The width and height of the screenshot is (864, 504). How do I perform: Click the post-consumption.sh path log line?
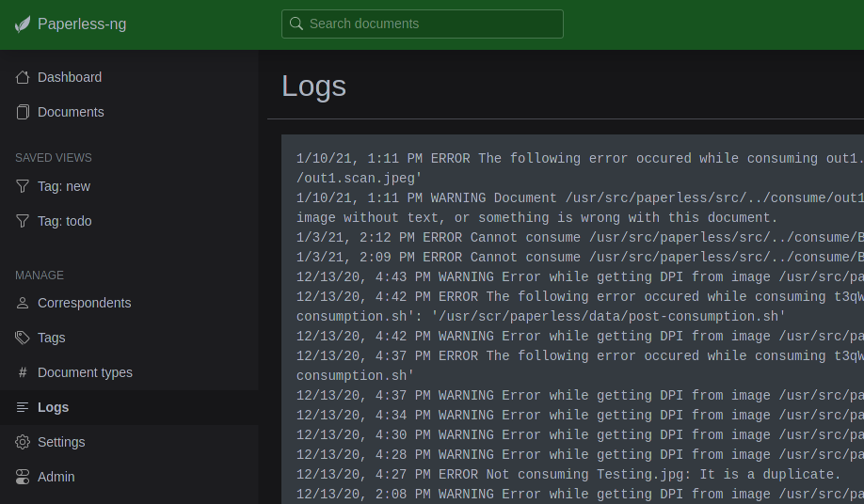[540, 317]
